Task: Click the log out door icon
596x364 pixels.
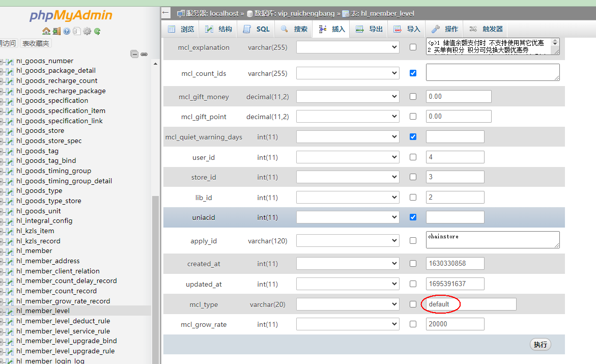Action: click(x=56, y=31)
